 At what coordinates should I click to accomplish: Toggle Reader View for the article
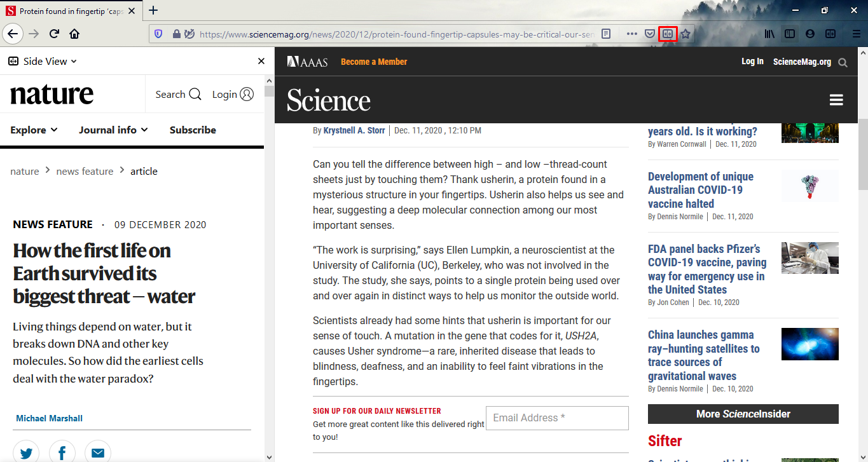(x=606, y=34)
